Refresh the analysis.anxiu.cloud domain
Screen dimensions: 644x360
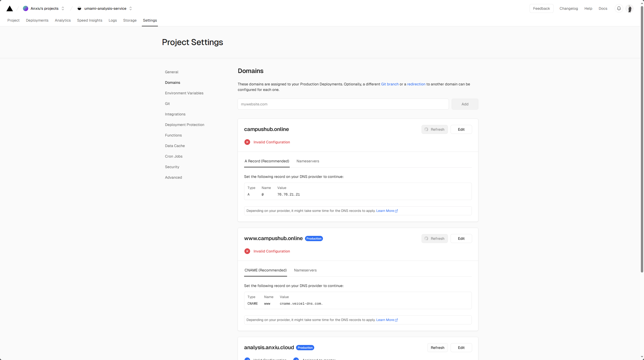point(437,348)
